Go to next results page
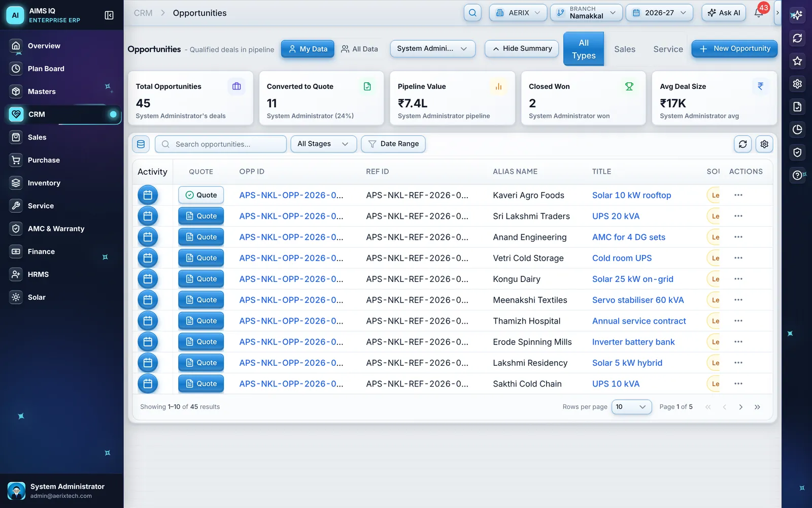Image resolution: width=812 pixels, height=508 pixels. (741, 407)
